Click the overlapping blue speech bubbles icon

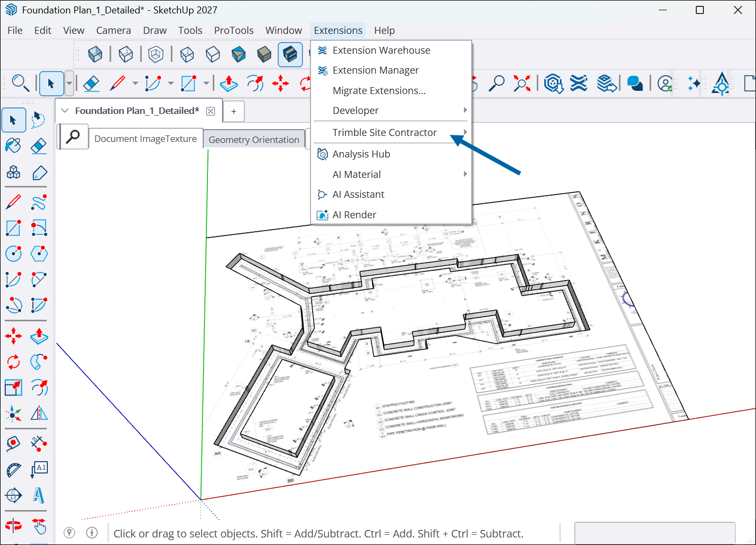(x=635, y=83)
